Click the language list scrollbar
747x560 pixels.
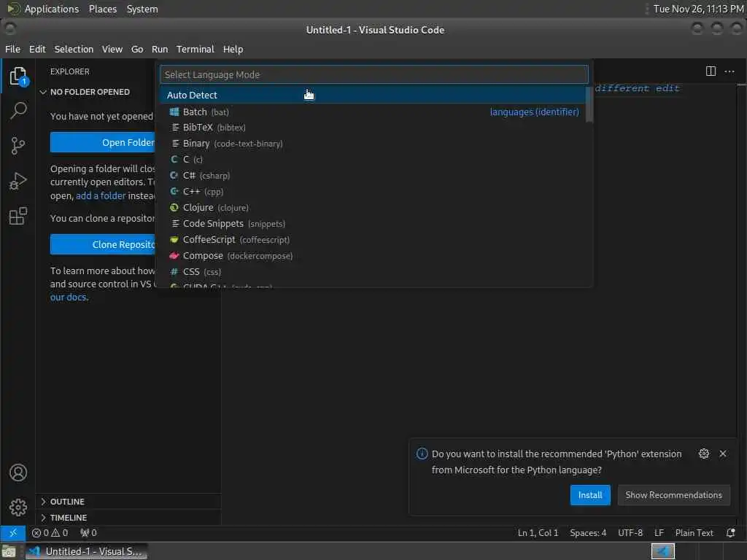(x=589, y=104)
